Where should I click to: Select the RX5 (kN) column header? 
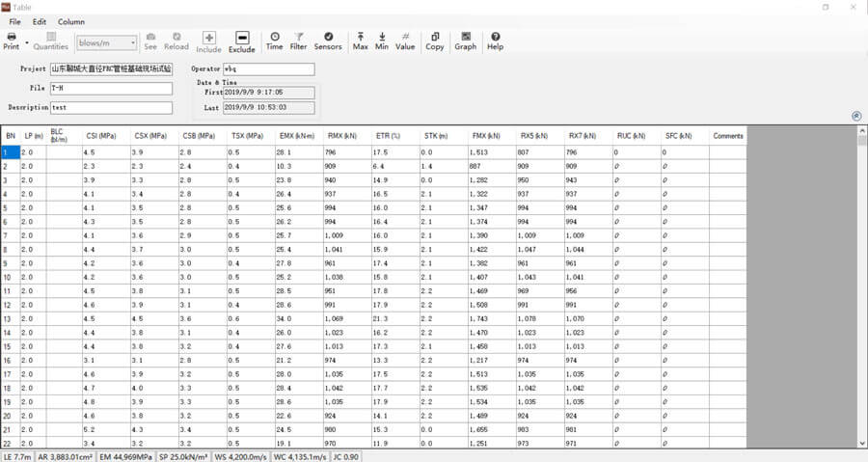point(540,136)
